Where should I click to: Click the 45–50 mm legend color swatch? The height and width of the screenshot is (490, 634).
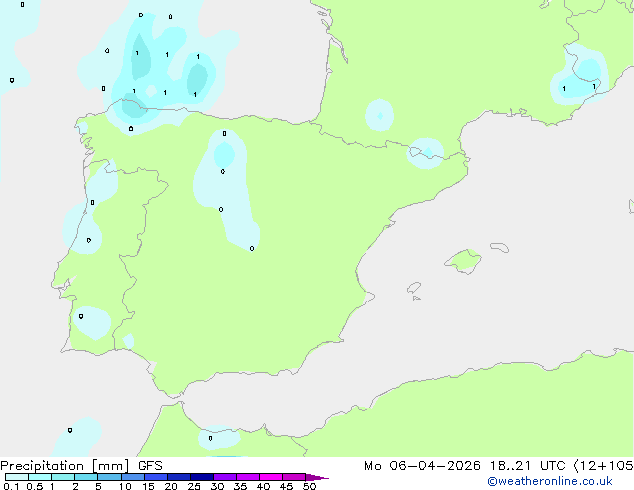[294, 477]
